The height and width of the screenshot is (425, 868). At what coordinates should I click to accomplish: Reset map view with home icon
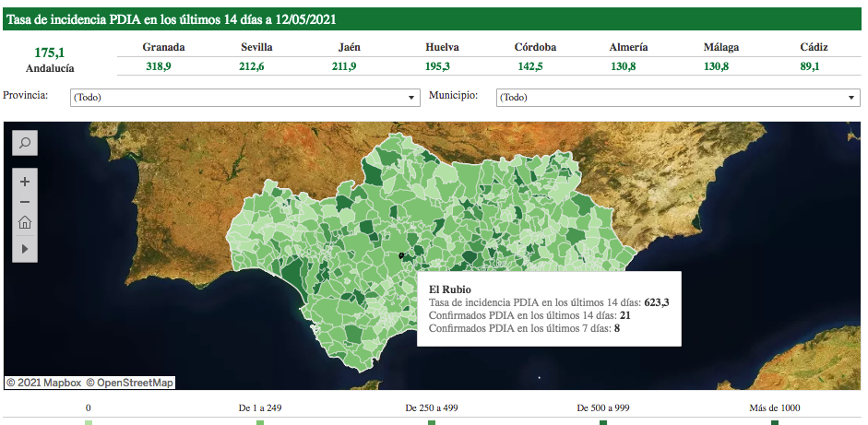25,222
